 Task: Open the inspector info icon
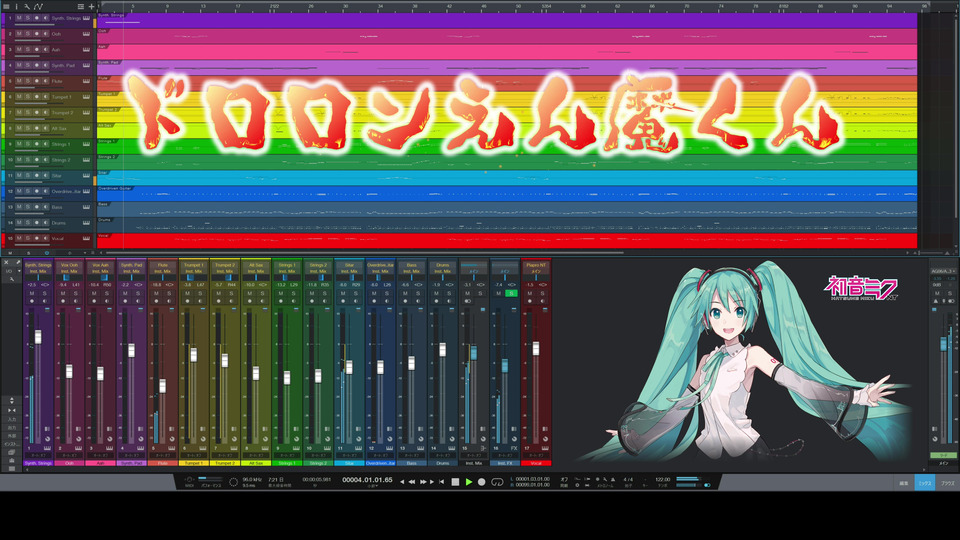coord(17,7)
